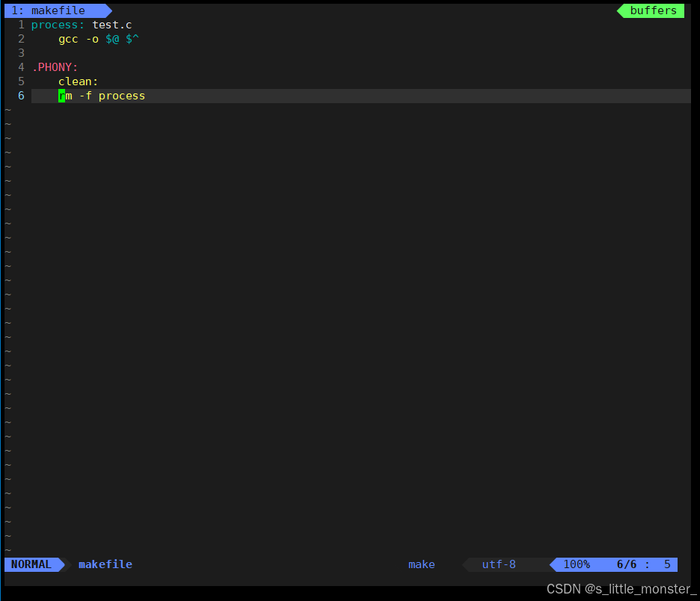Viewport: 700px width, 601px height.
Task: Click the '$@' automatic variable
Action: point(112,40)
